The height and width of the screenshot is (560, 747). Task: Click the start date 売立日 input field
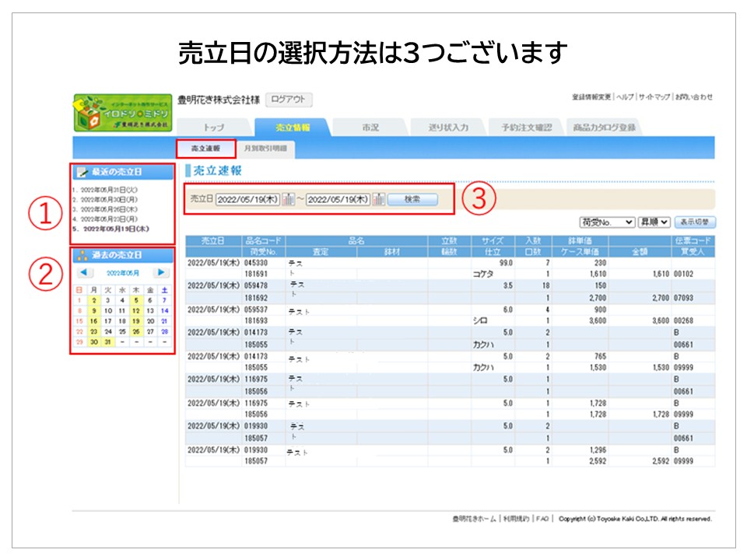tap(247, 199)
